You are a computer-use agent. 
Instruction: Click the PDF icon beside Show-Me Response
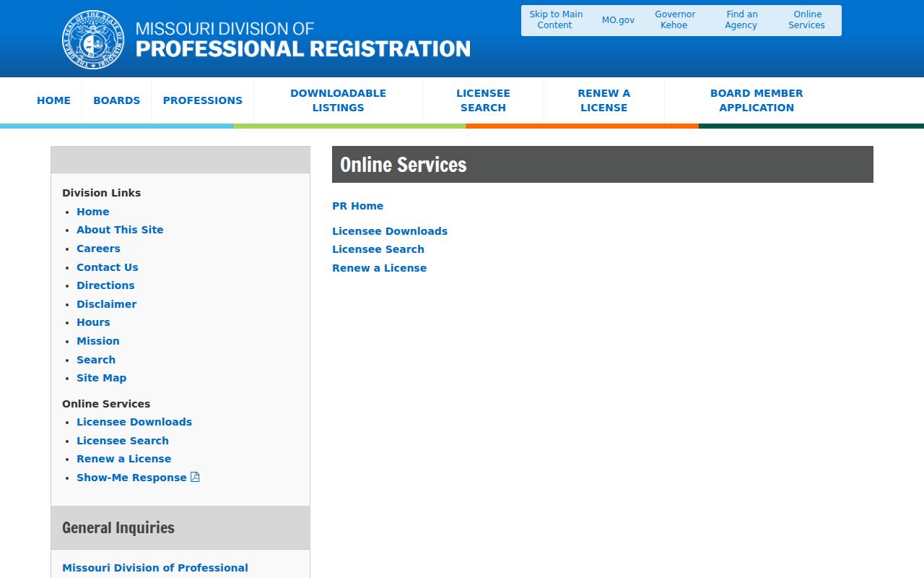[195, 478]
